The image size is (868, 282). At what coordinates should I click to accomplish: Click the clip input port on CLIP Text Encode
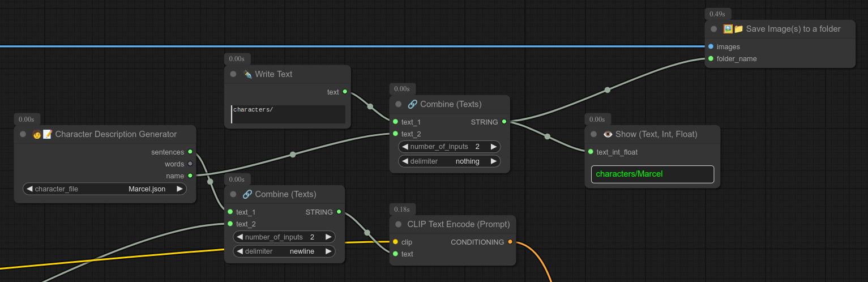point(395,242)
